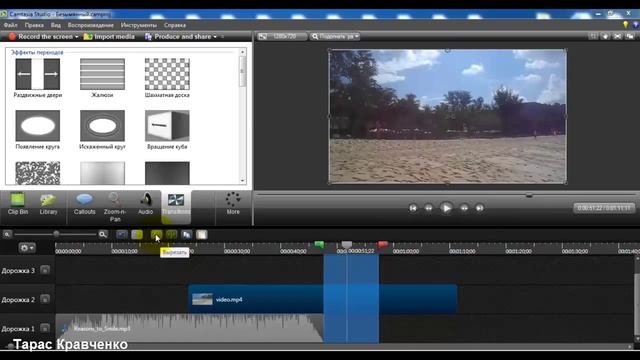The image size is (640, 360).
Task: Click the Cut selection icon
Action: coord(156,235)
